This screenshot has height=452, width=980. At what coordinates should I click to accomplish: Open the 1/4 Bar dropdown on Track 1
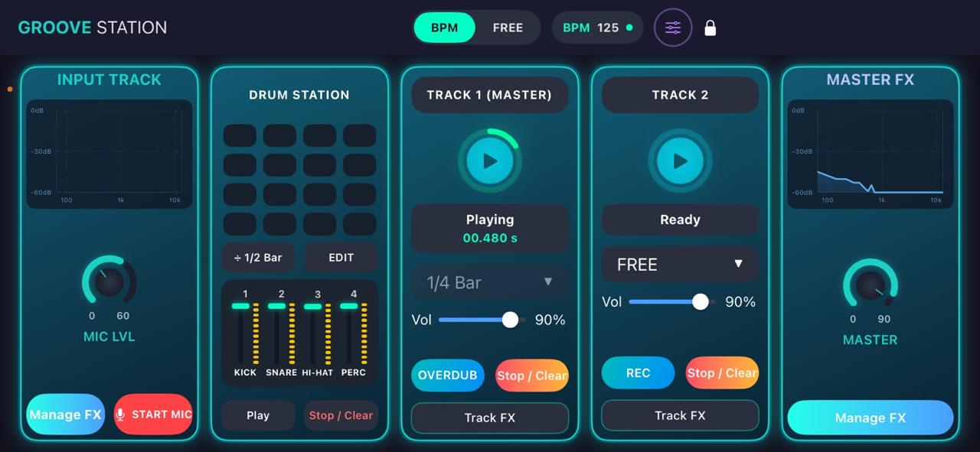click(x=490, y=282)
